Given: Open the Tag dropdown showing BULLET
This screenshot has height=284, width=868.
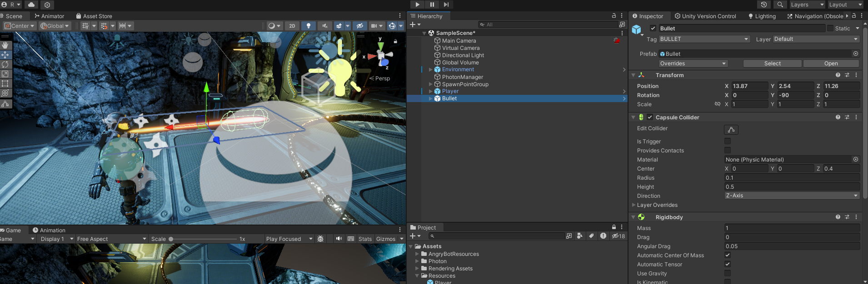Looking at the screenshot, I should tap(703, 39).
